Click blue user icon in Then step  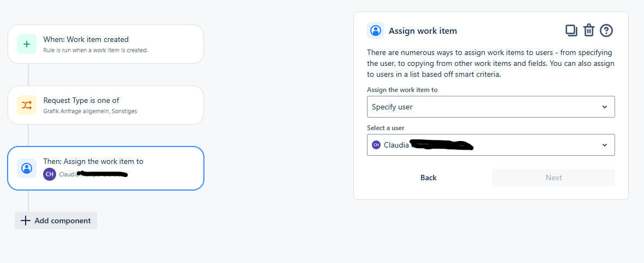tap(27, 168)
